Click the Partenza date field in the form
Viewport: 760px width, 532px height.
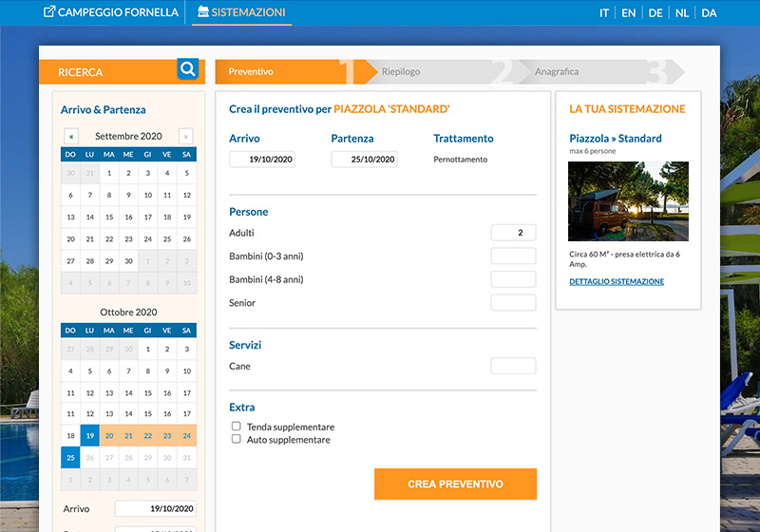pyautogui.click(x=365, y=160)
